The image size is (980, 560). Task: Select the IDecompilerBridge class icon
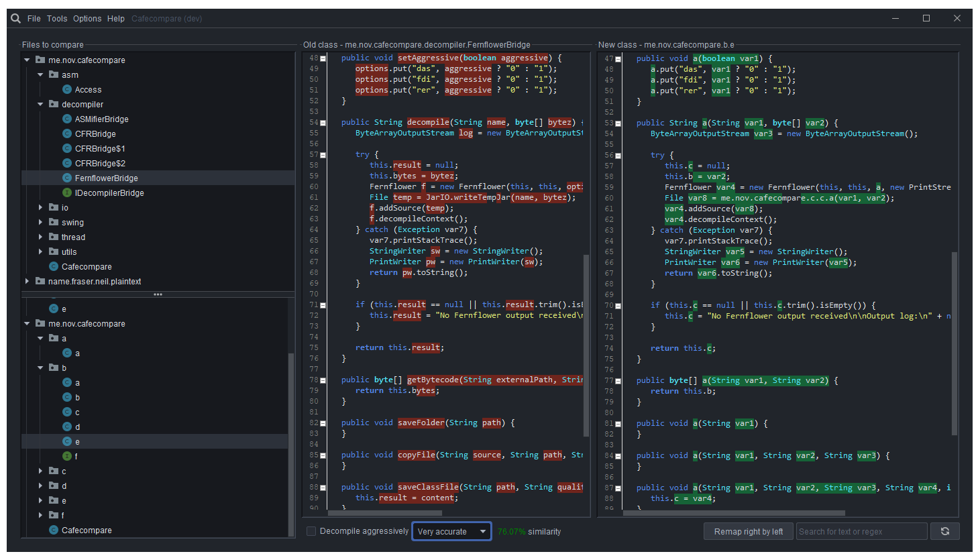click(x=66, y=192)
